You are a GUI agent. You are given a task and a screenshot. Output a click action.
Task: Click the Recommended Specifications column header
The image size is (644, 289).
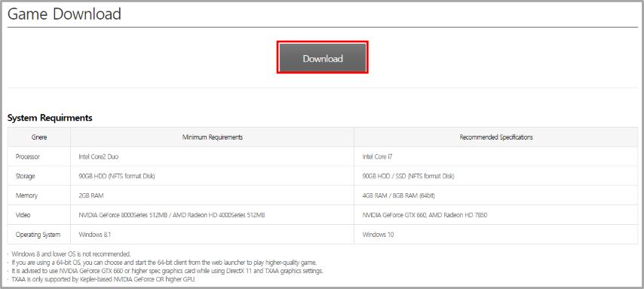pyautogui.click(x=496, y=137)
